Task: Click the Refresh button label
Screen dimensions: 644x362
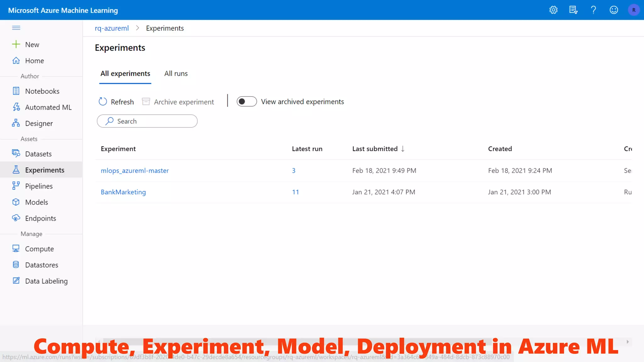Action: pos(122,102)
